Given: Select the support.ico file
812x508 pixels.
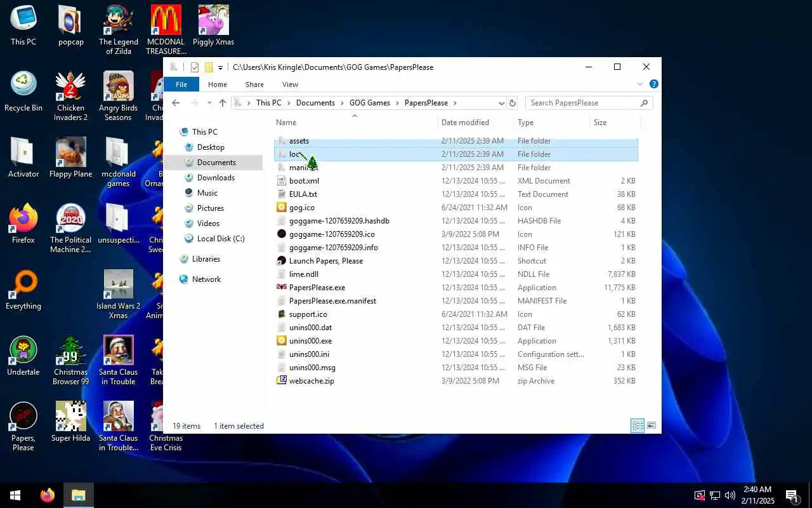Looking at the screenshot, I should pyautogui.click(x=308, y=314).
